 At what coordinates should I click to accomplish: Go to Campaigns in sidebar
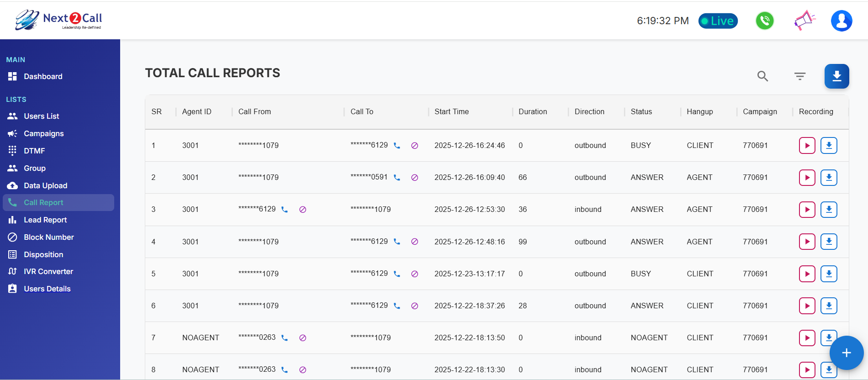pos(43,133)
